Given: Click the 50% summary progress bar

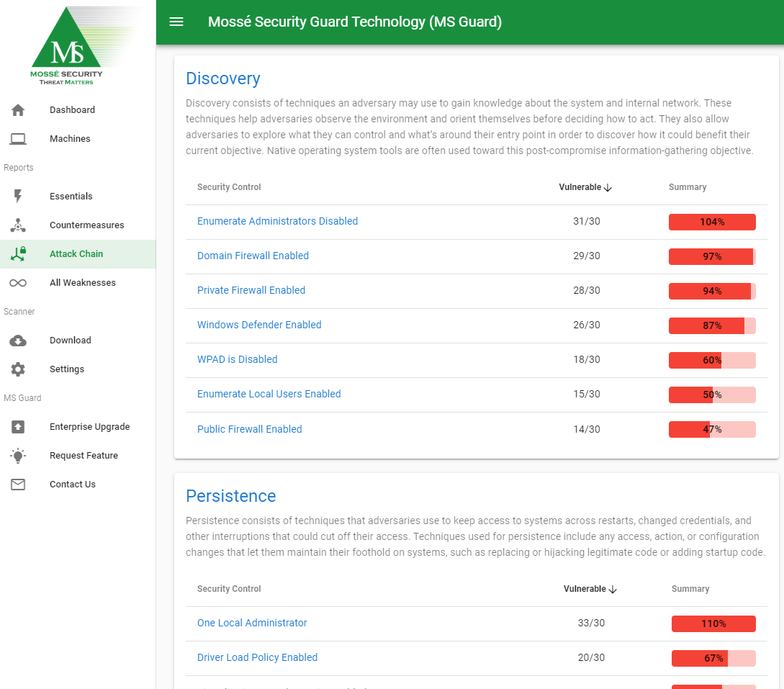Looking at the screenshot, I should (712, 395).
